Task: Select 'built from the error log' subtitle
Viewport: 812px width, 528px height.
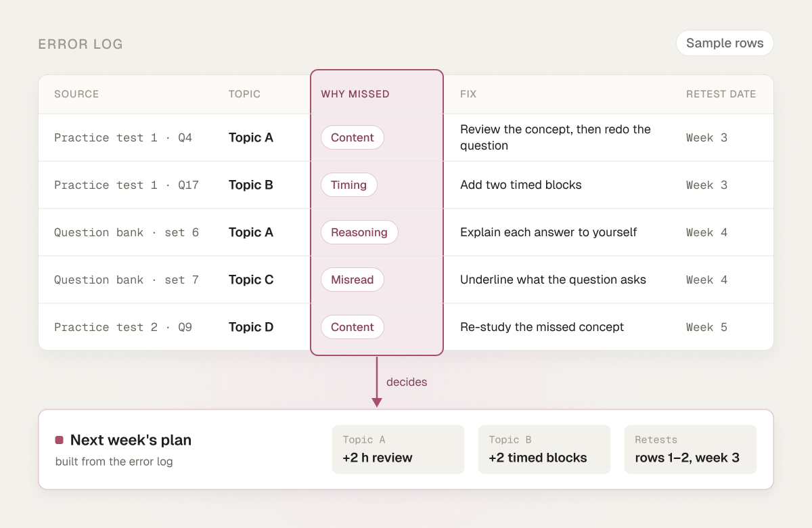Action: (x=114, y=462)
